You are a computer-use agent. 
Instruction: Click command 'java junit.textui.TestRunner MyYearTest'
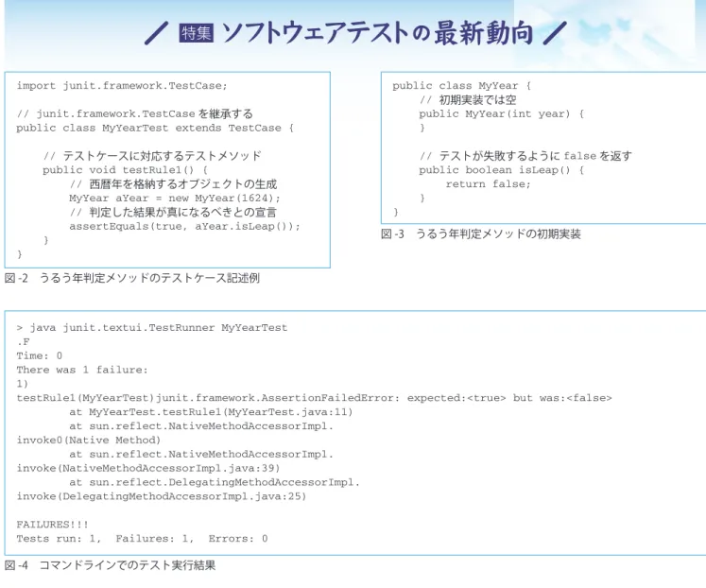click(x=159, y=328)
